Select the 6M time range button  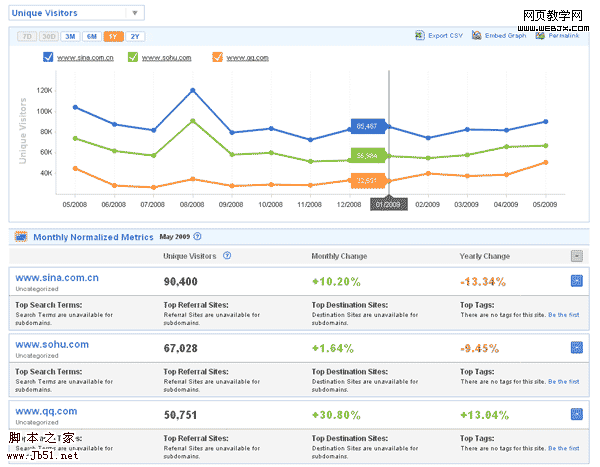91,36
